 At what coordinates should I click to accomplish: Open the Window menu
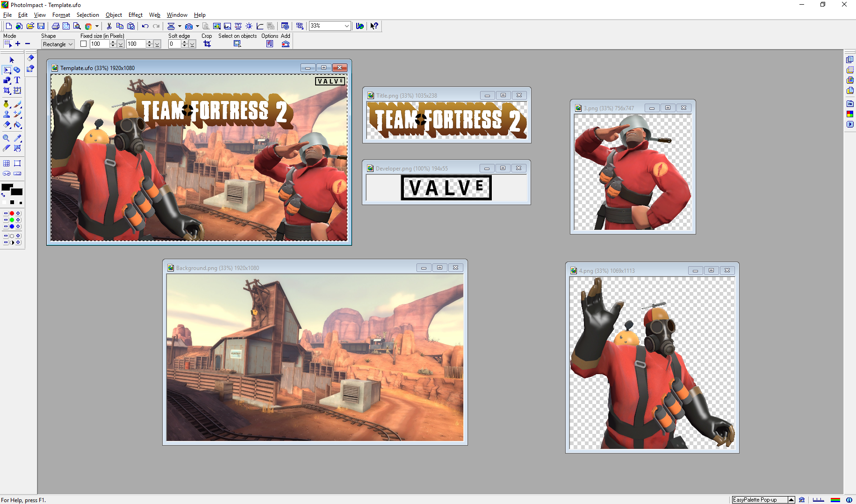point(177,15)
